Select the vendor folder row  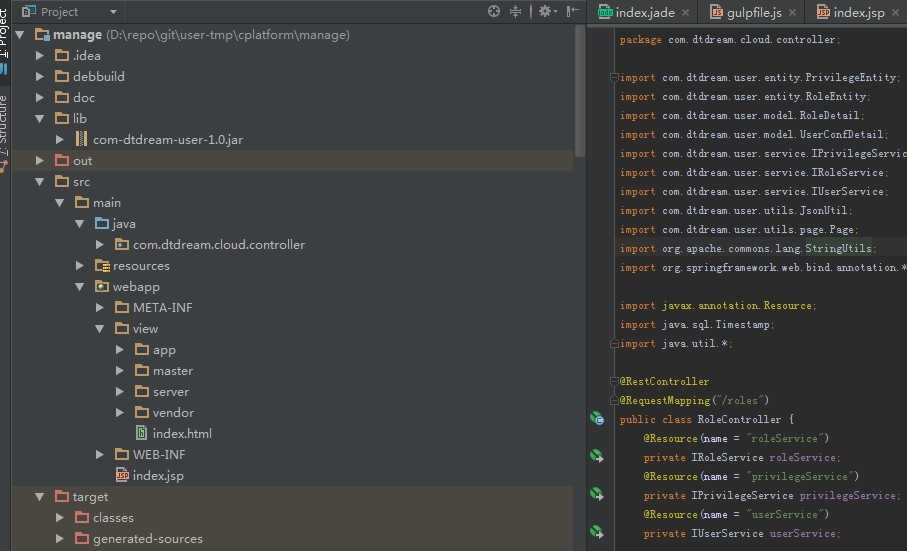[x=293, y=413]
